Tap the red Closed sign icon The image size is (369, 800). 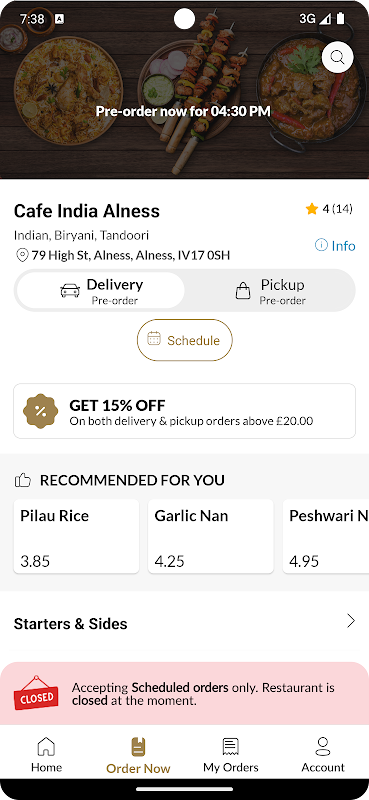(36, 693)
